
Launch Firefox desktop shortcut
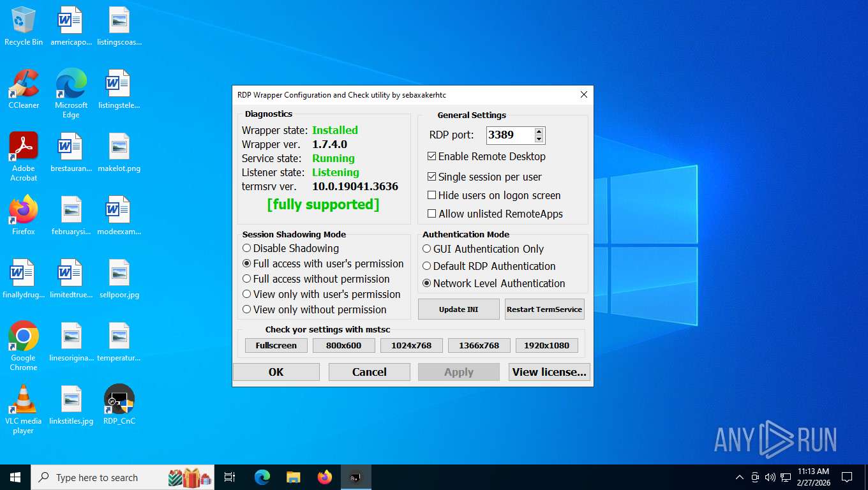point(24,216)
